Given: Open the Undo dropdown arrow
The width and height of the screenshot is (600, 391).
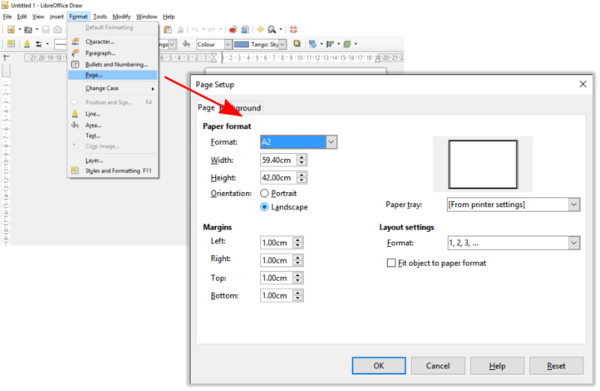Looking at the screenshot, I should [203, 29].
